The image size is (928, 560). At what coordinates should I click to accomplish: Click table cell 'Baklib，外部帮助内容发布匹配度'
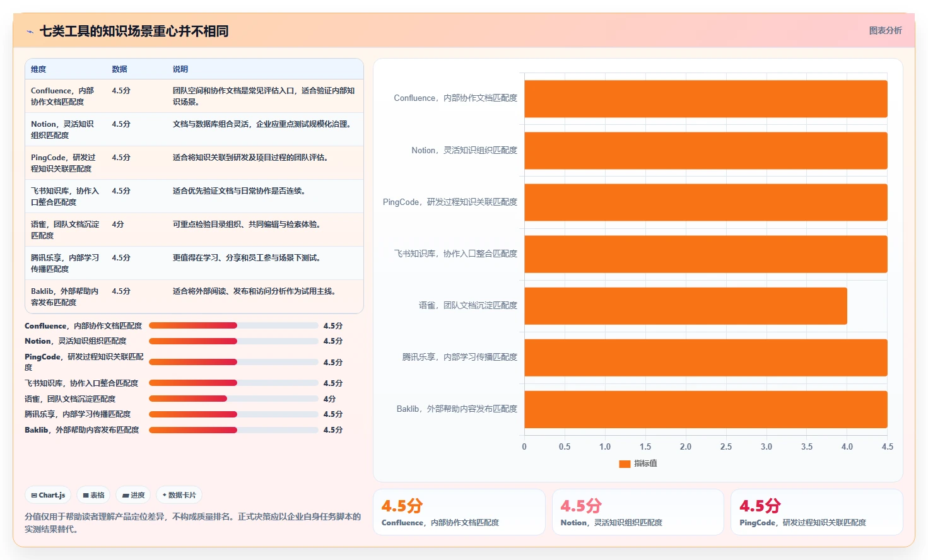click(x=66, y=297)
